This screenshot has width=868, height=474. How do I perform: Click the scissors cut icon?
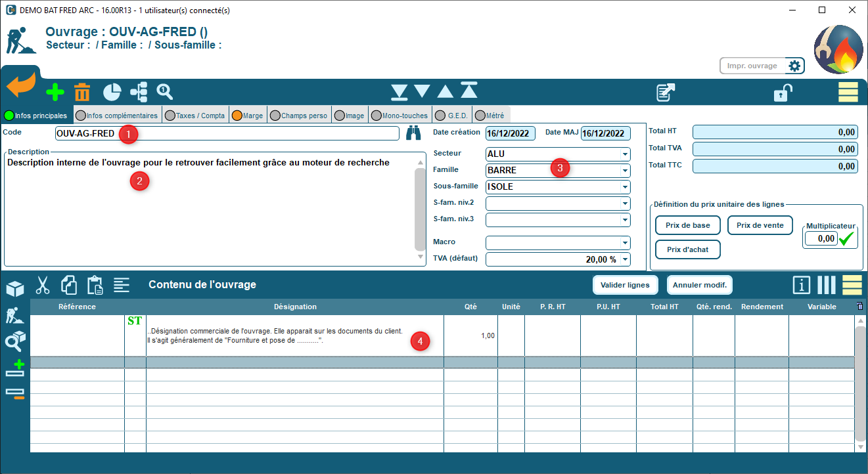(43, 285)
